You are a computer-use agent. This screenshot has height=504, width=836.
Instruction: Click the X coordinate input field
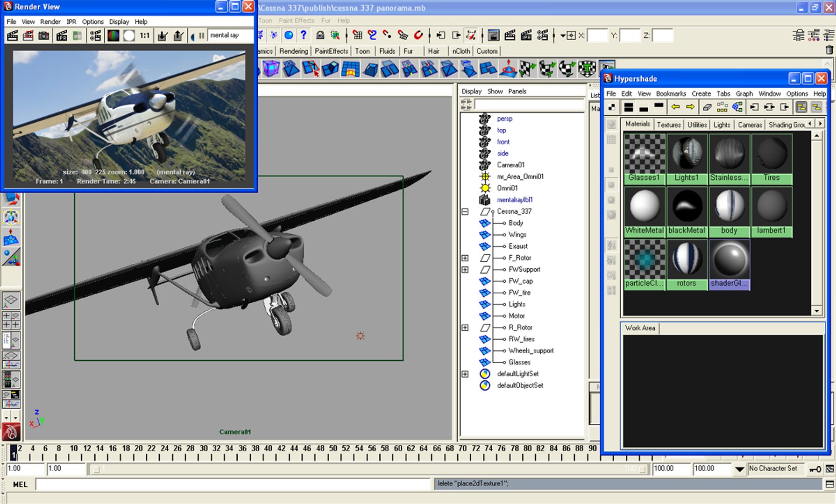(597, 35)
